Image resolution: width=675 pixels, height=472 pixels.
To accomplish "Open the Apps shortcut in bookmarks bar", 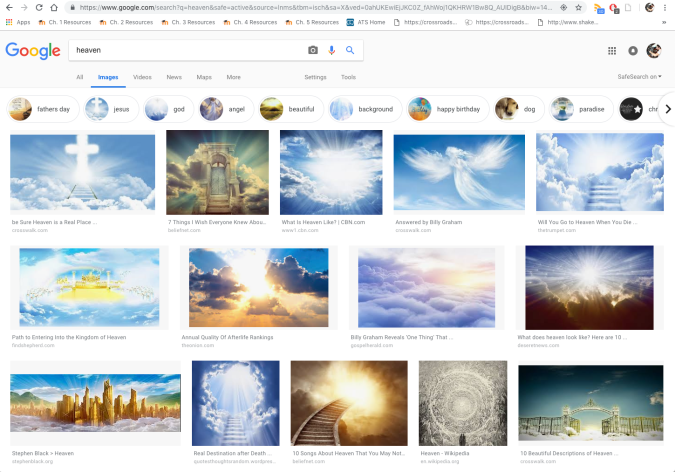I will point(18,22).
